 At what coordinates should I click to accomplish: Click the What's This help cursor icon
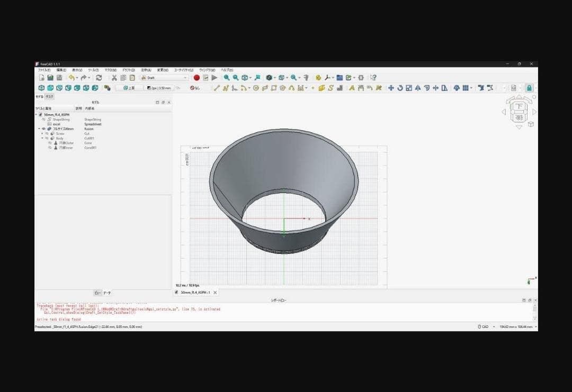point(373,78)
